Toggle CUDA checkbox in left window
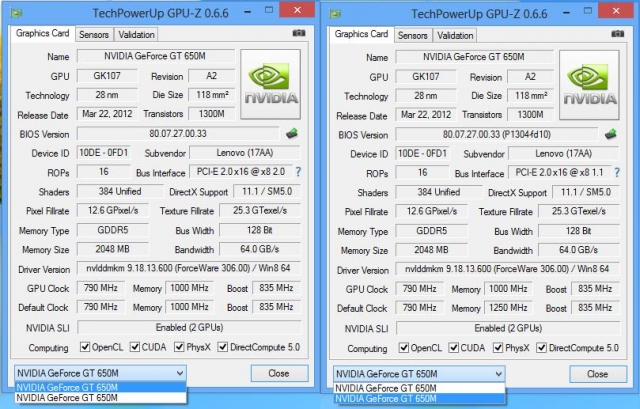The image size is (640, 409). [135, 347]
